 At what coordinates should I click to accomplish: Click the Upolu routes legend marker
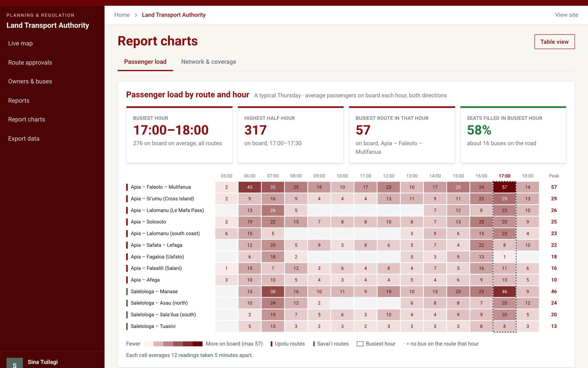[x=271, y=344]
